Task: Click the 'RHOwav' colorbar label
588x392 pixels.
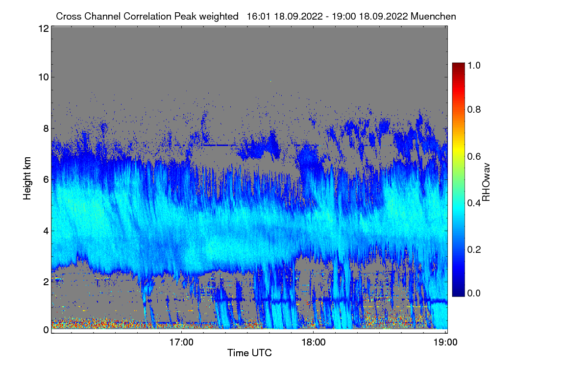Action: pos(486,182)
